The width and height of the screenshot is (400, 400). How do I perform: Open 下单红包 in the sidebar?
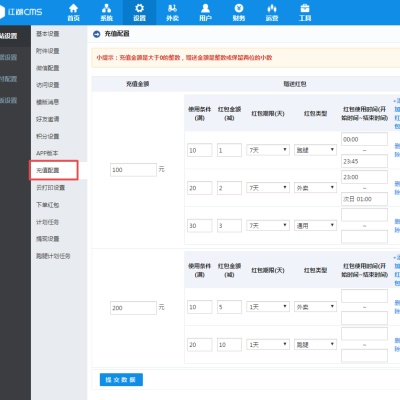[x=48, y=205]
